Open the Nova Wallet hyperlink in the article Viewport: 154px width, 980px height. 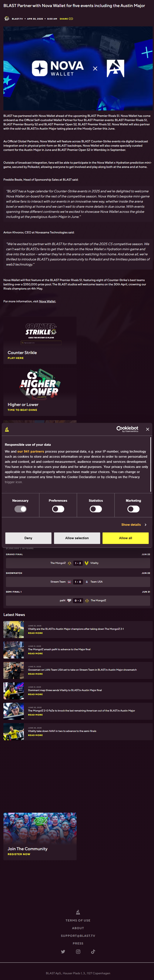47,301
